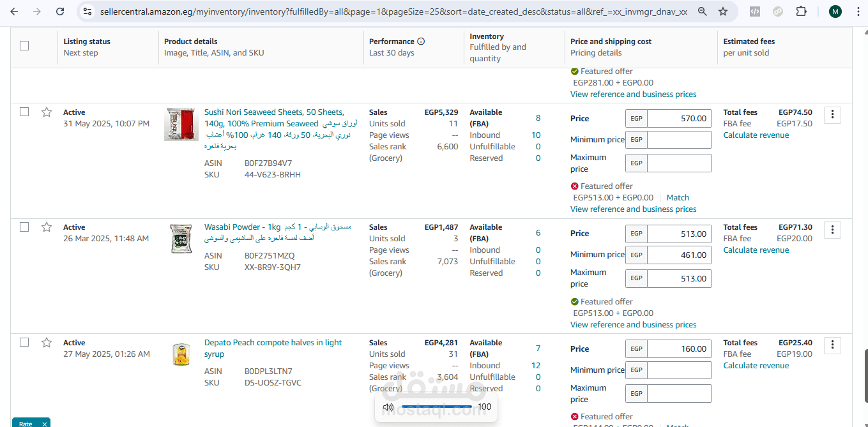868x427 pixels.
Task: Reload the Seller Central page
Action: (60, 11)
